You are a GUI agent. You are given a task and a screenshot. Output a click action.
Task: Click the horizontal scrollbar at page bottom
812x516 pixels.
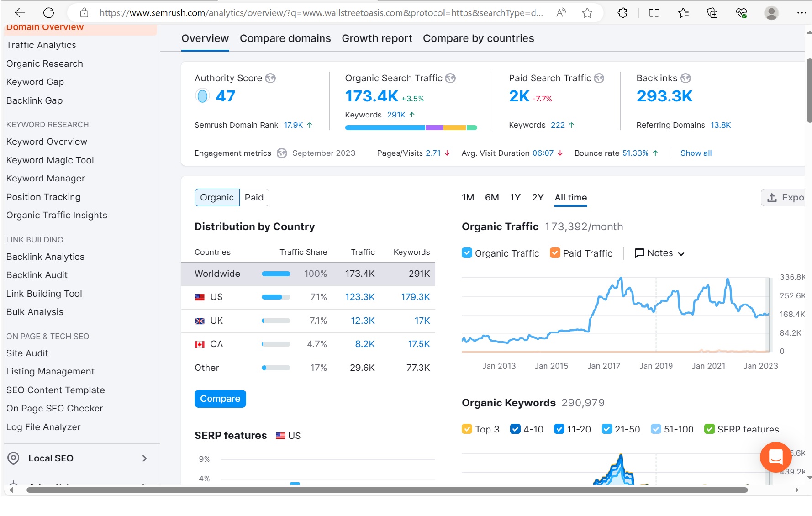(386, 490)
